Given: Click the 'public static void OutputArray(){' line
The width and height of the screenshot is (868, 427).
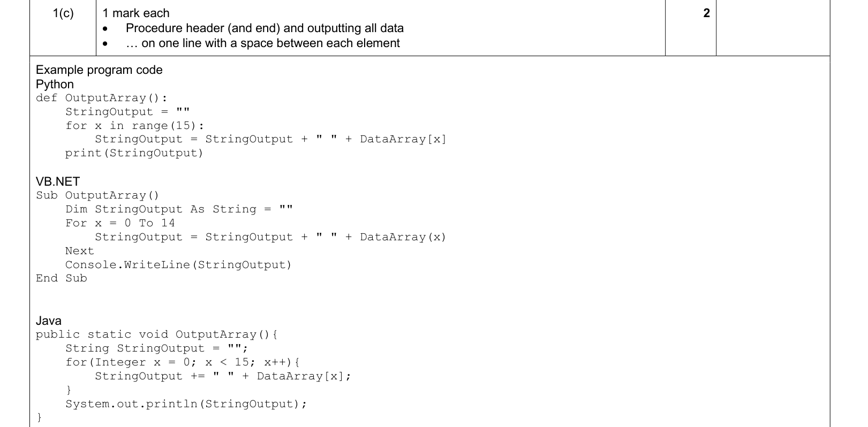Looking at the screenshot, I should 157,334.
